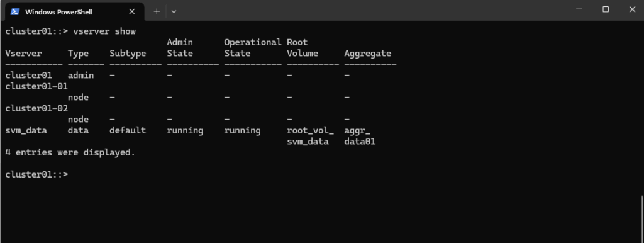Minimize the terminal window
Image resolution: width=644 pixels, height=243 pixels.
click(579, 9)
